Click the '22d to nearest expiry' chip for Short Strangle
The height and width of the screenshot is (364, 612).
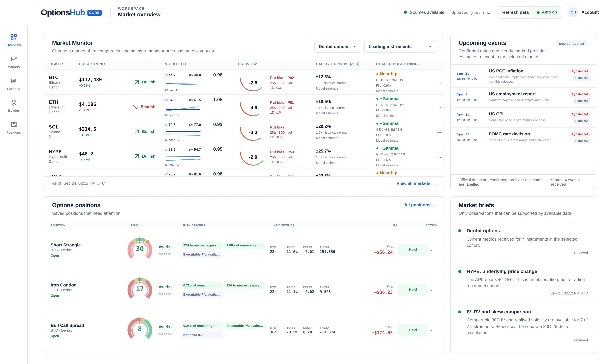(202, 245)
